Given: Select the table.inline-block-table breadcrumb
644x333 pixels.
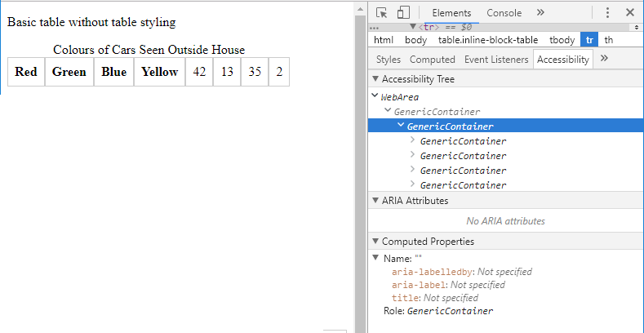Looking at the screenshot, I should 488,40.
